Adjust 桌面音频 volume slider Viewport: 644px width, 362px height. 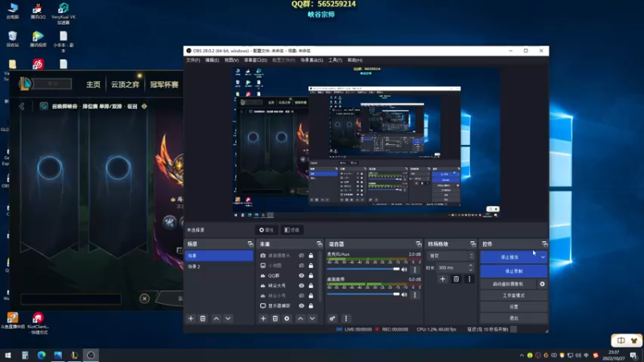[x=363, y=294]
